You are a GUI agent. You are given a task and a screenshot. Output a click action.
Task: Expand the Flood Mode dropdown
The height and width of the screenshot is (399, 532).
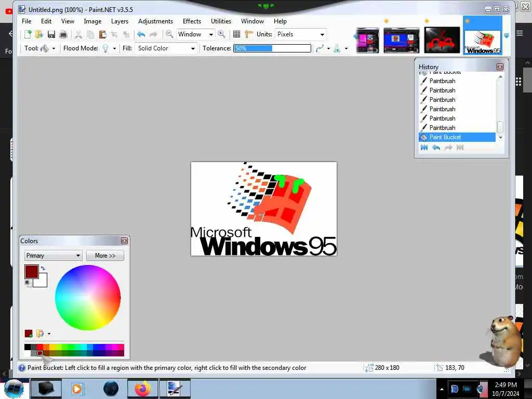point(114,48)
